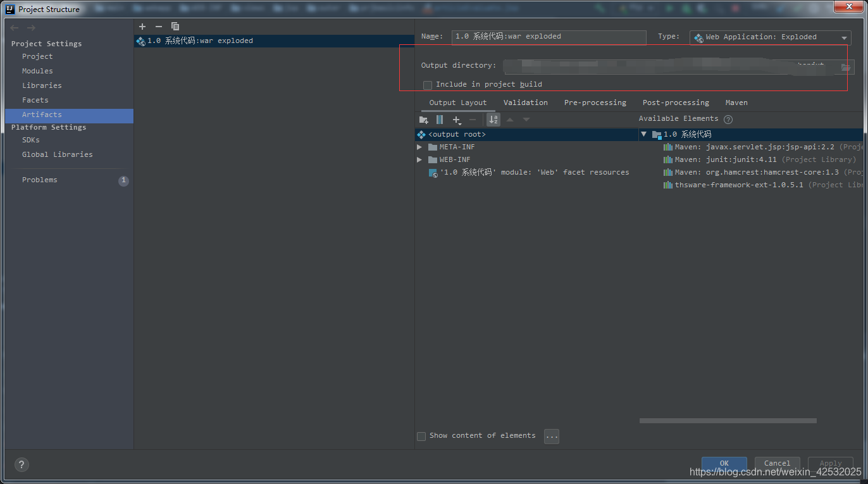Click the question mark help button

(x=22, y=464)
